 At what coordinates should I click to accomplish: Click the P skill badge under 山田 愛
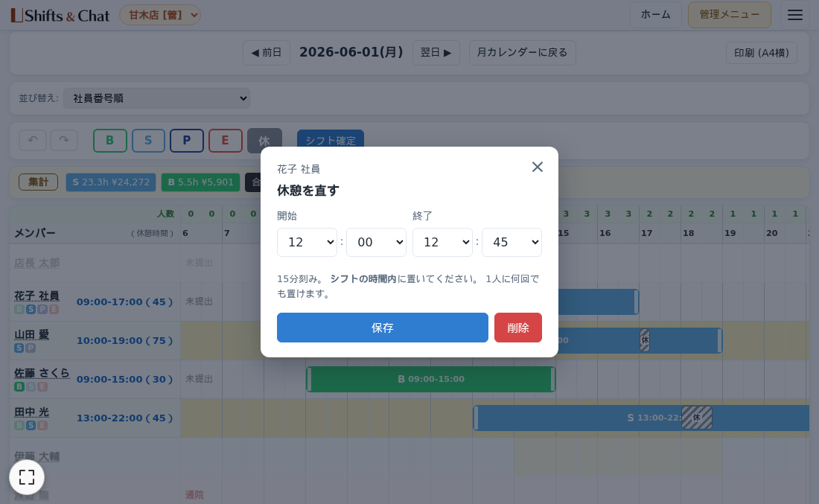[31, 348]
